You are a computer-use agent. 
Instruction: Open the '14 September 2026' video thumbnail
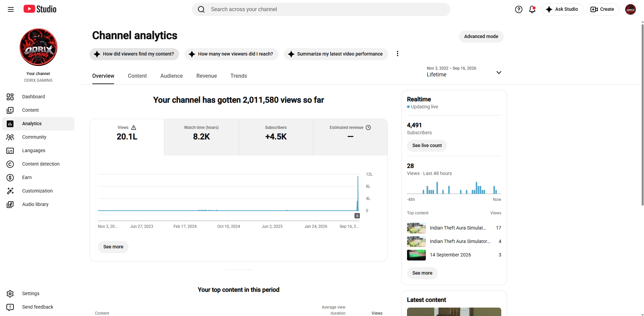[x=416, y=255]
